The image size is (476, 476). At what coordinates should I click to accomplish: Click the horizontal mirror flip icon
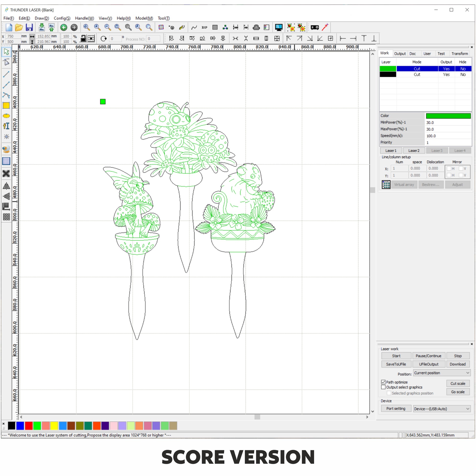(6, 186)
